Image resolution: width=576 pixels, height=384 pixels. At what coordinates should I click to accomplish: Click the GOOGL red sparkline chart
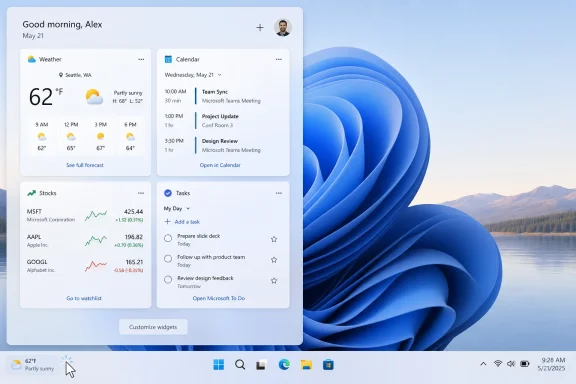click(x=96, y=266)
